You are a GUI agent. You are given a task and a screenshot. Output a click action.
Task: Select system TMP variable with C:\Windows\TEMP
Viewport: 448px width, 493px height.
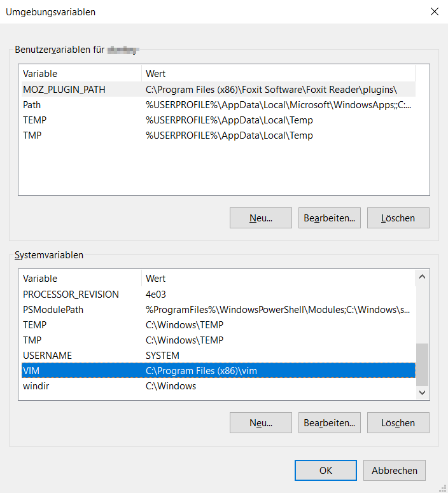[x=218, y=340]
